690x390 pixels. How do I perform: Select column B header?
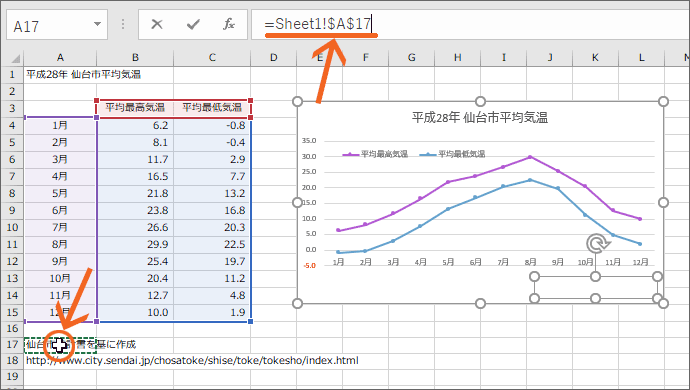(x=135, y=57)
